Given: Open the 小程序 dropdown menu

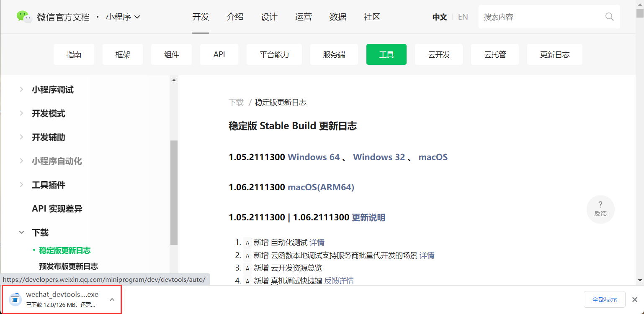Looking at the screenshot, I should point(123,17).
